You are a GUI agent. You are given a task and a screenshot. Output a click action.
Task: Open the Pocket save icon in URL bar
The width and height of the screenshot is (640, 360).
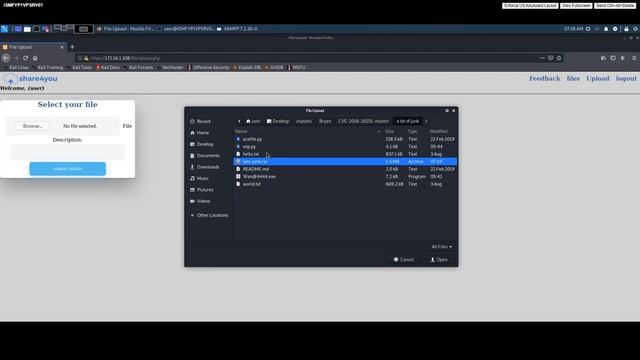click(550, 58)
